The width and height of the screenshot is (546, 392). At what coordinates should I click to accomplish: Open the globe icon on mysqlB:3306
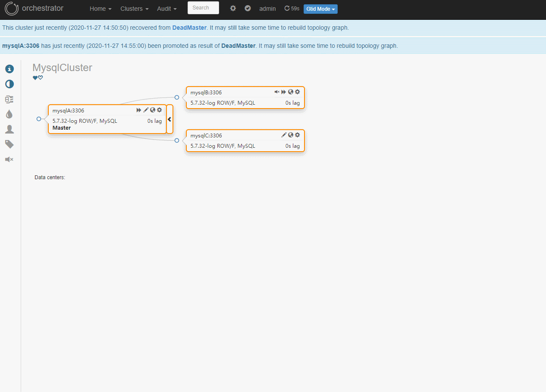pyautogui.click(x=290, y=92)
